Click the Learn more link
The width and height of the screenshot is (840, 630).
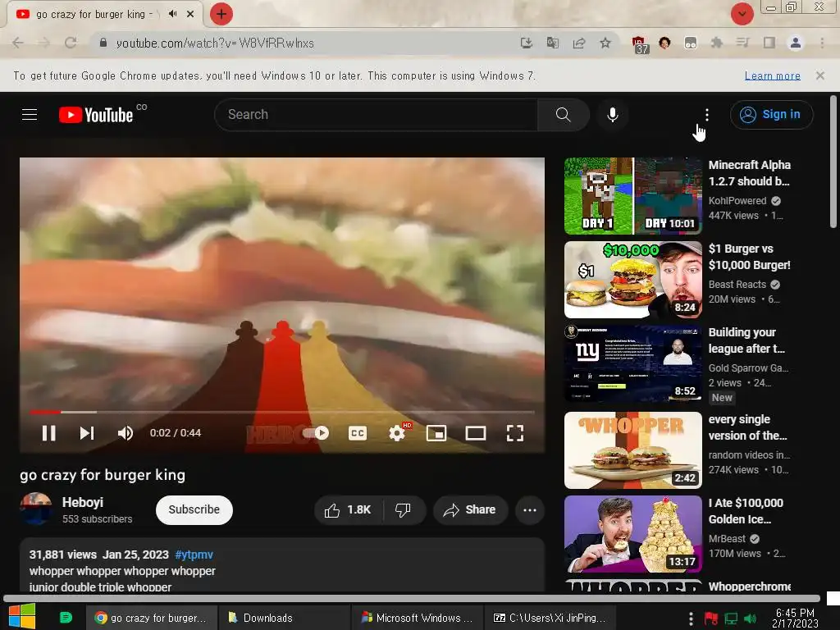(x=772, y=75)
